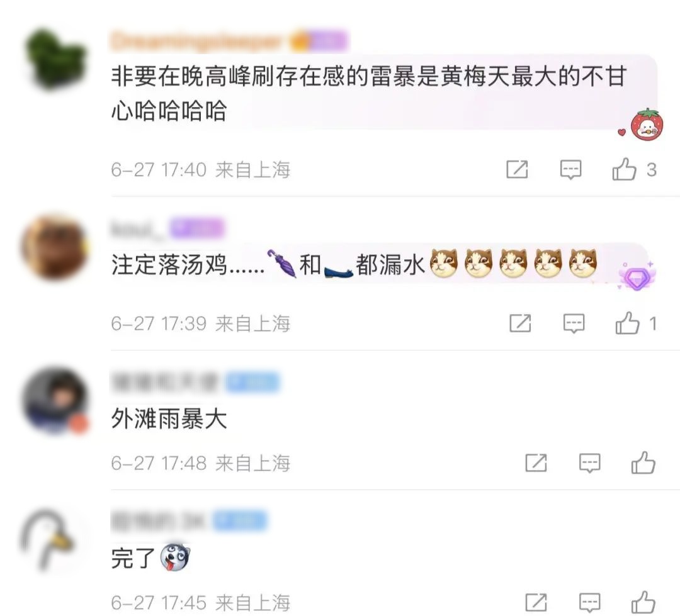Repost the 完了 comment

tap(536, 603)
